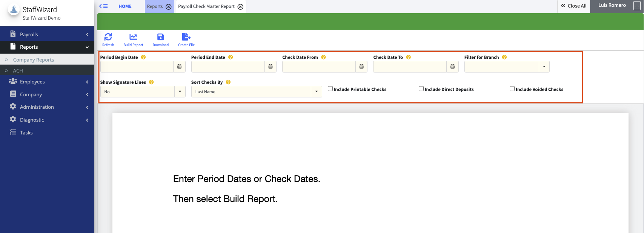Click the Download save icon
Image resolution: width=644 pixels, height=233 pixels.
pyautogui.click(x=160, y=37)
